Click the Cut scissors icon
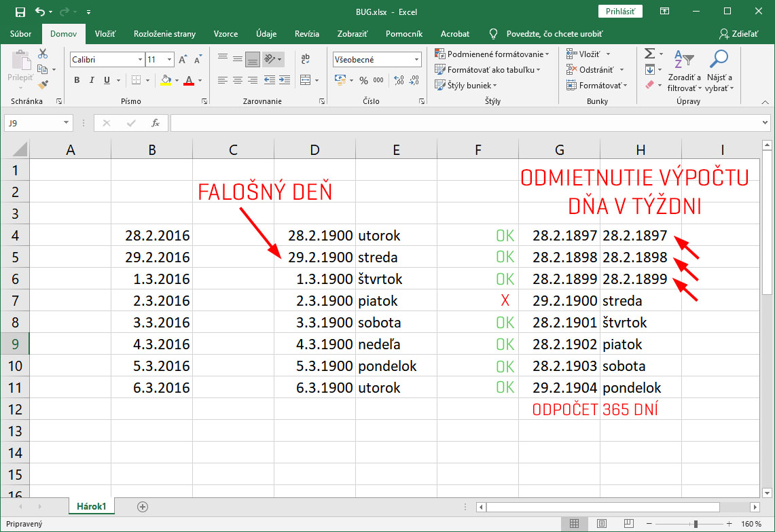This screenshot has width=775, height=532. 43,54
